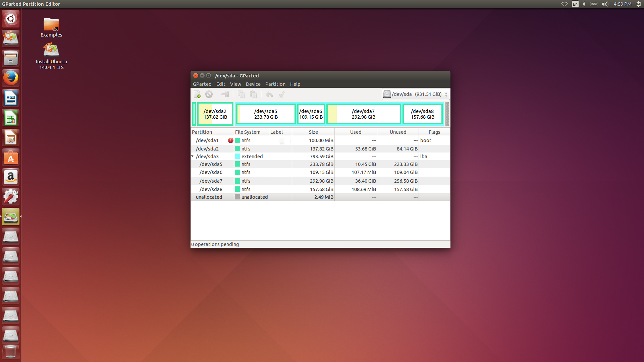Open the Edit menu
644x362 pixels.
tap(221, 84)
